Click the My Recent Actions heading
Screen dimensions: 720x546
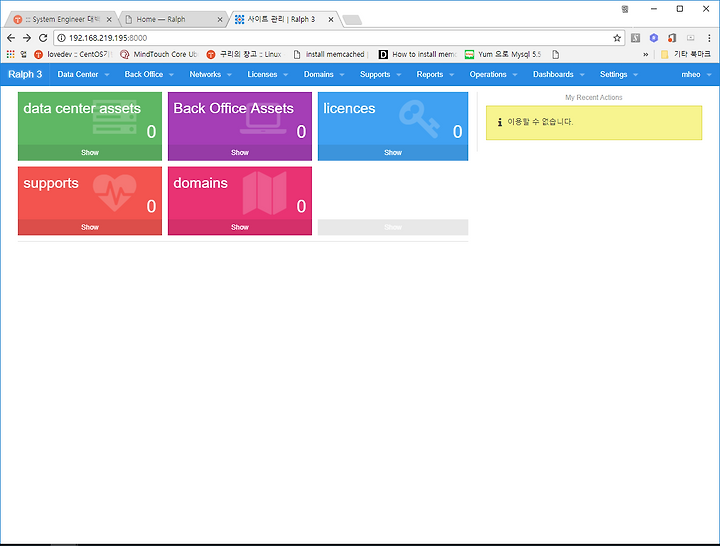pyautogui.click(x=594, y=97)
